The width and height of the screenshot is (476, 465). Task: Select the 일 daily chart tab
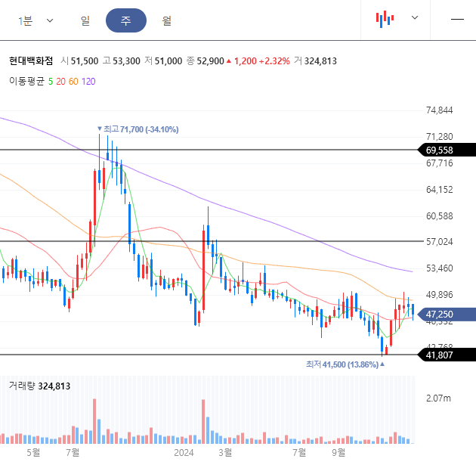click(x=85, y=20)
